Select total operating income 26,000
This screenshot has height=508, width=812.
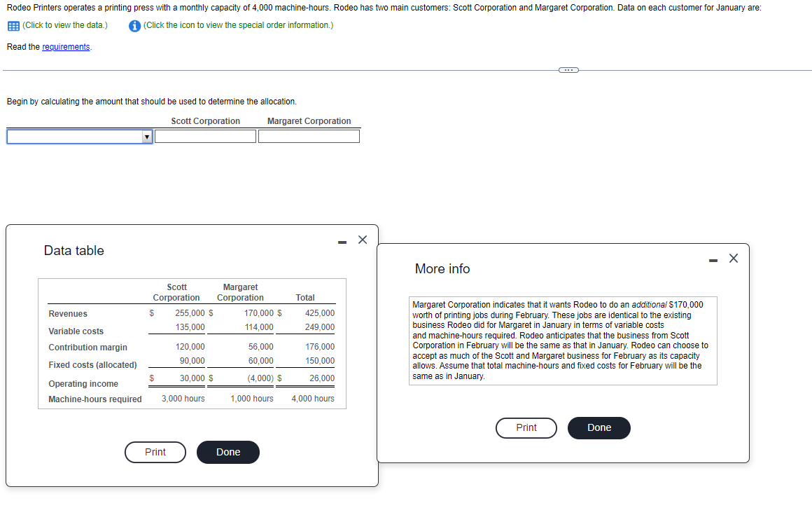tap(322, 378)
